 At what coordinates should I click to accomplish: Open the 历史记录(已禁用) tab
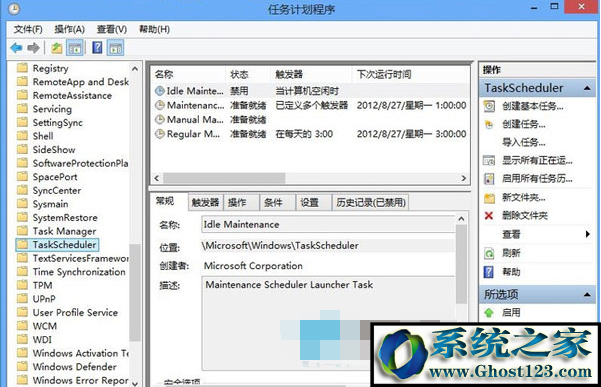pyautogui.click(x=371, y=202)
